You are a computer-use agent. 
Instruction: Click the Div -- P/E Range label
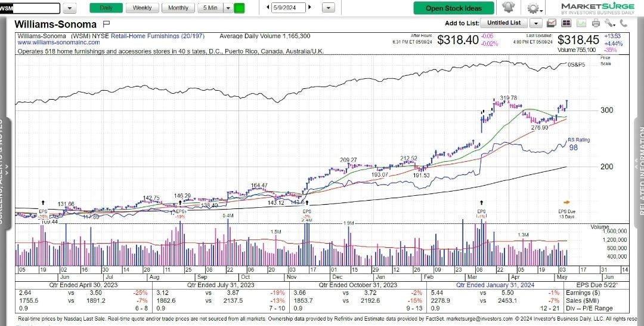coord(589,308)
